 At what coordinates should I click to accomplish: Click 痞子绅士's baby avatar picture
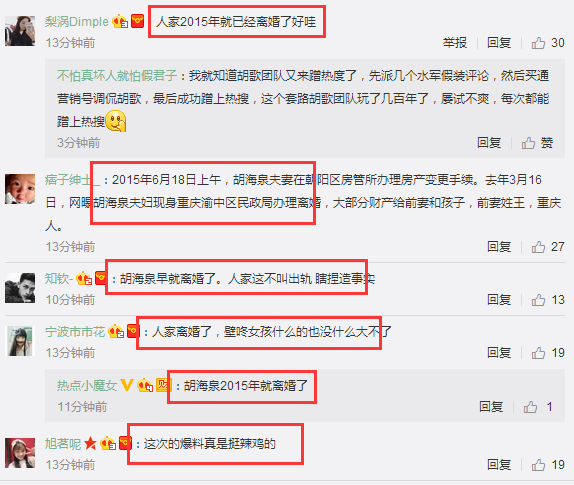(20, 189)
